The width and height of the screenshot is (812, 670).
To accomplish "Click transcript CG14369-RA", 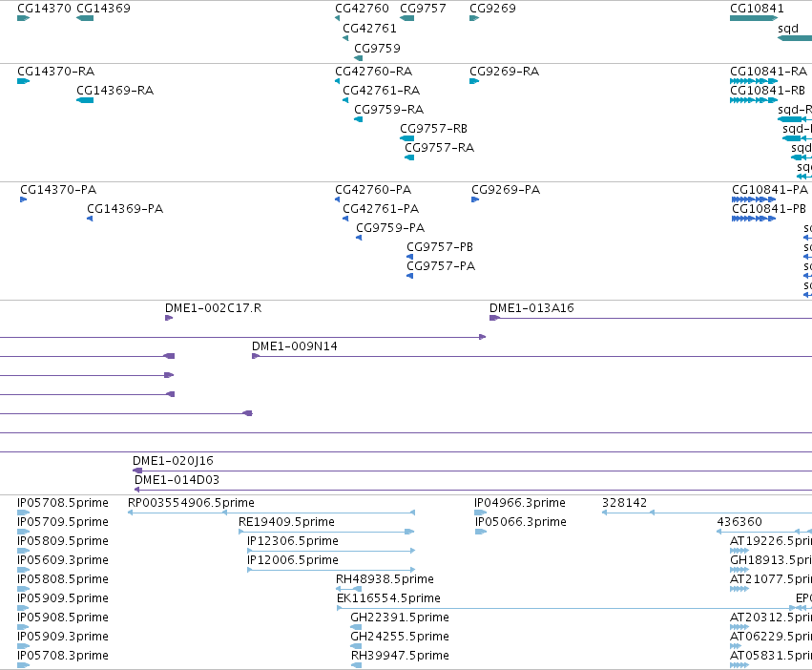I will (115, 91).
